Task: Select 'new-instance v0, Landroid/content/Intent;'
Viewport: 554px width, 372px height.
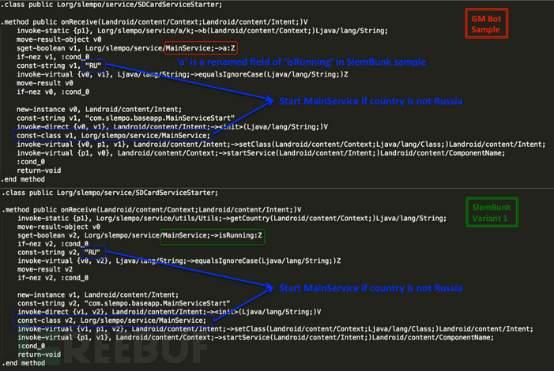Action: coord(99,110)
